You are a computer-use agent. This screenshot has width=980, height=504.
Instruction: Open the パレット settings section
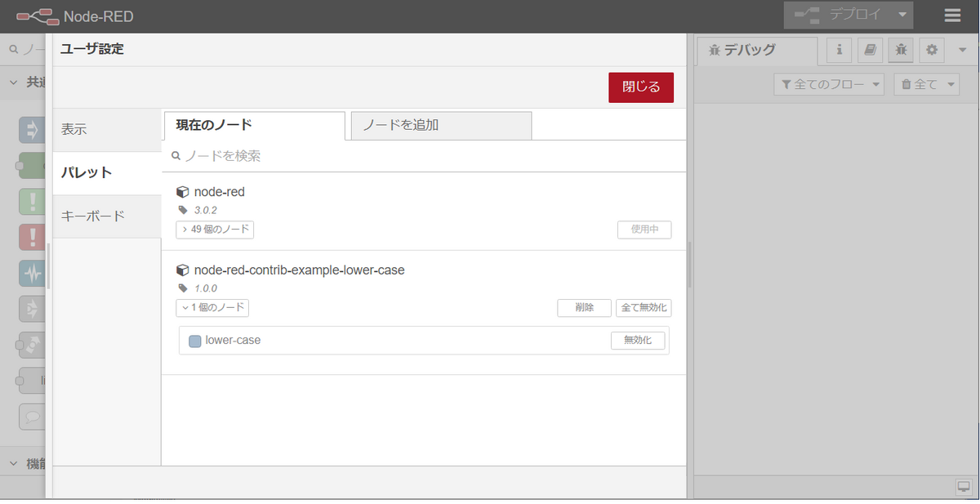tap(106, 173)
